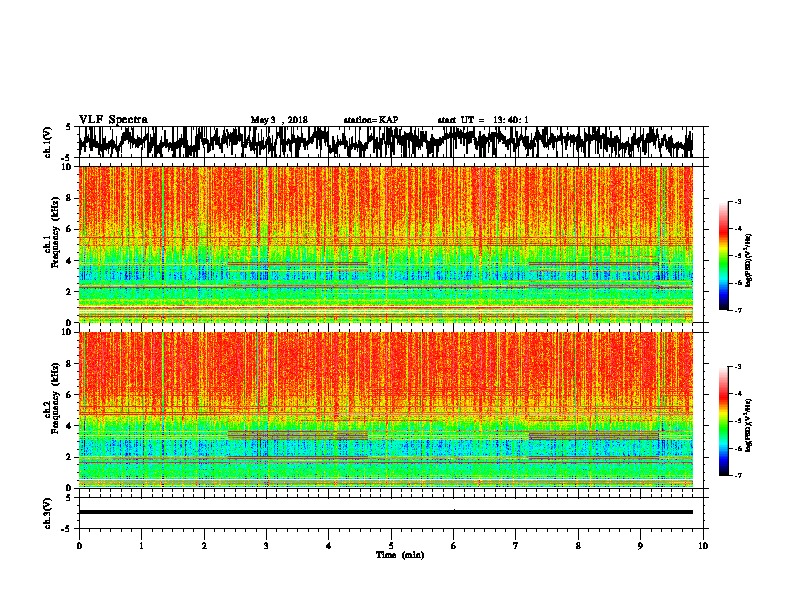
Task: Click the "2" kHz tick on ch.1 frequency axis
Action: (70, 292)
